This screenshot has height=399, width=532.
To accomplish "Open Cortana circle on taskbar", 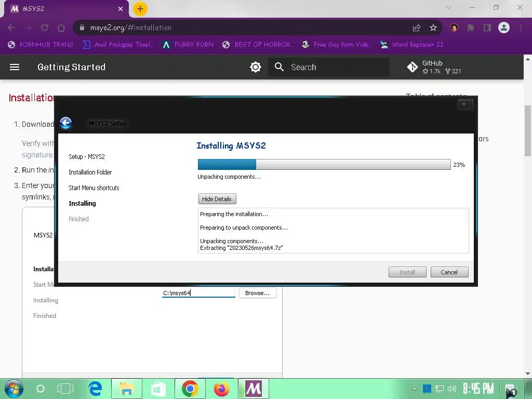I will pyautogui.click(x=41, y=389).
